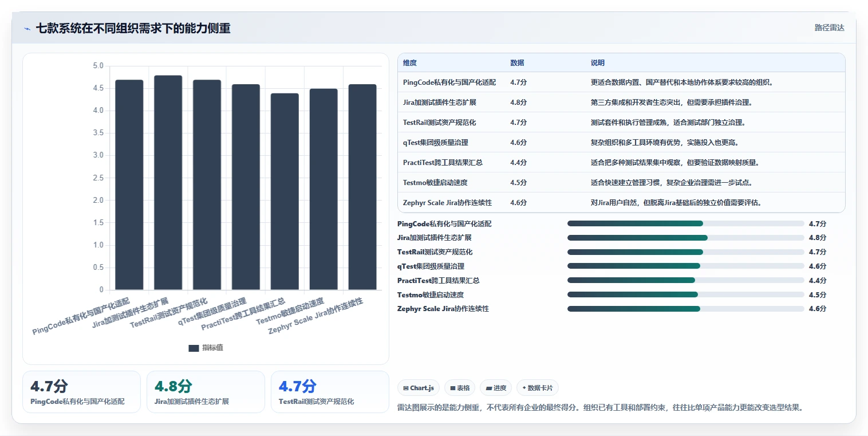
Task: Click the Jira加测试插件生态扩展 progress bar
Action: pyautogui.click(x=686, y=238)
